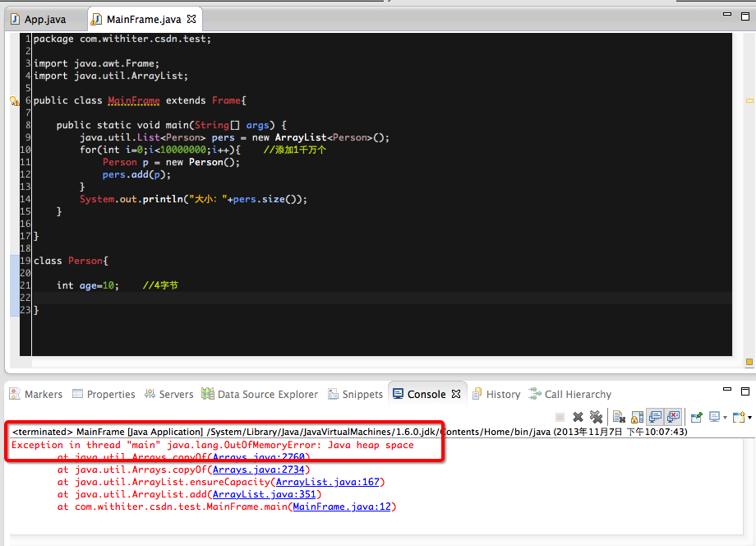This screenshot has height=546, width=756.
Task: Click the blue range indicator beside line 20
Action: click(x=14, y=273)
